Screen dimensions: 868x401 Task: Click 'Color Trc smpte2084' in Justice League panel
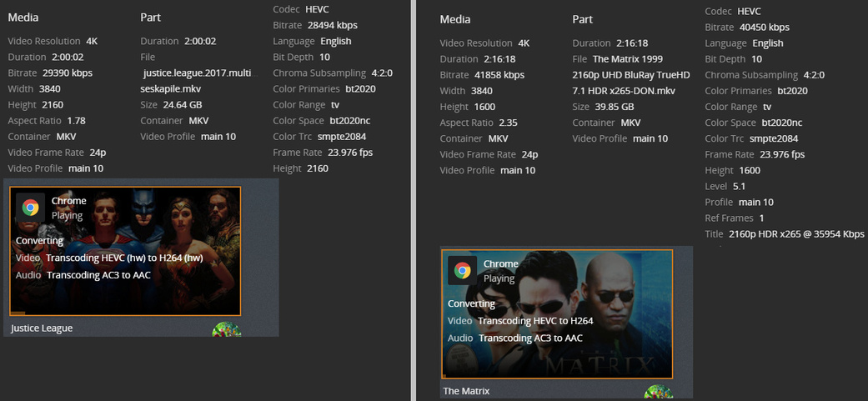[319, 137]
